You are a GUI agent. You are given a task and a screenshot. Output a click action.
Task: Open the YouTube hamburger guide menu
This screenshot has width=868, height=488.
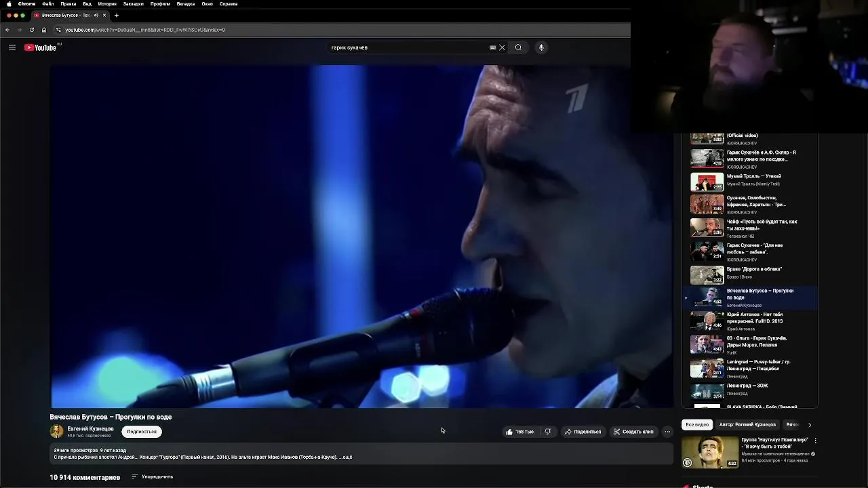[12, 47]
